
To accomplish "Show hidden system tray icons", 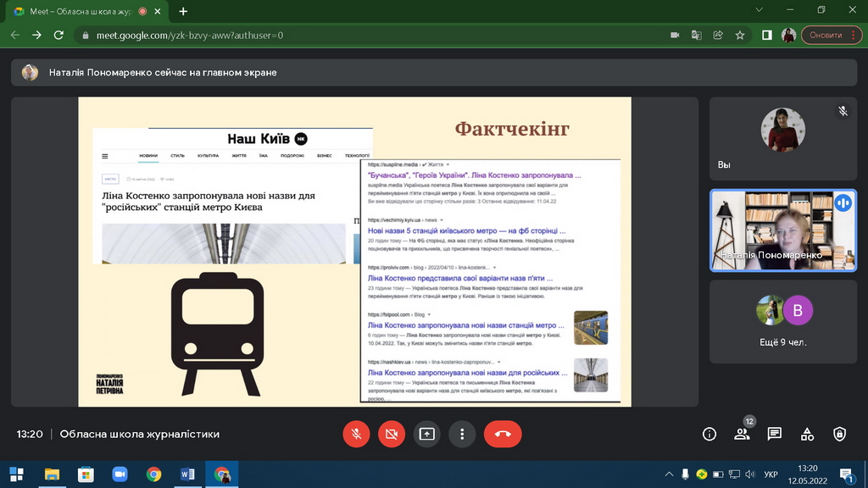I will point(669,474).
